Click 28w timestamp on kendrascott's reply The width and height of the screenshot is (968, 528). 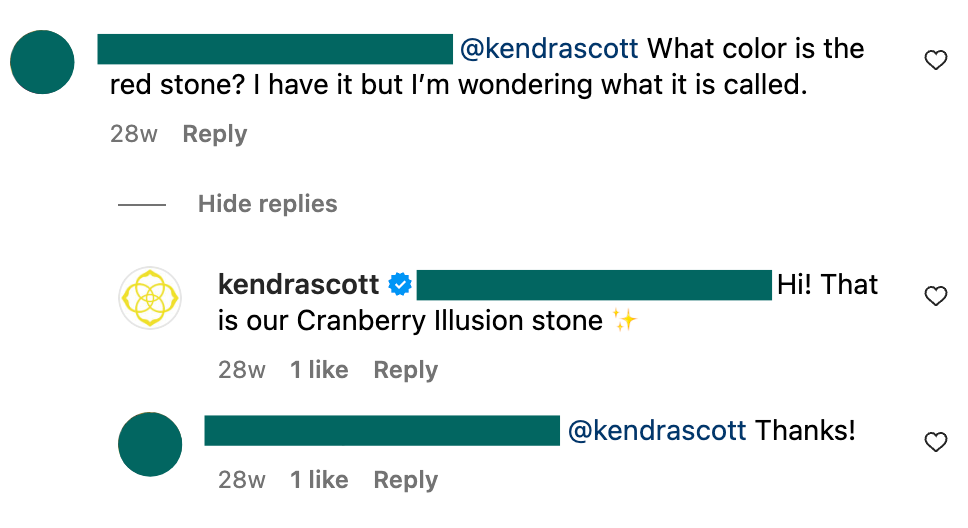point(242,370)
